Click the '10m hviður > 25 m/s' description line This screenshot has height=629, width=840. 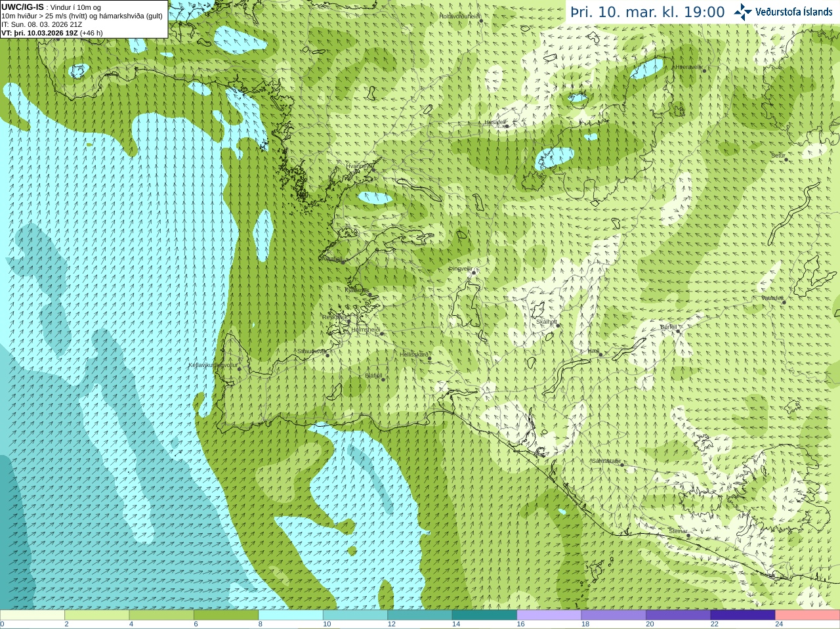[82, 16]
